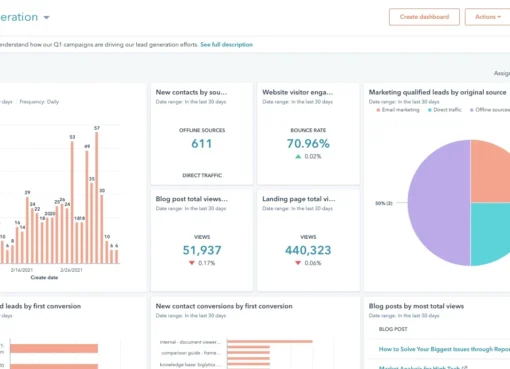Click the Create date axis label
Screen dimensions: 510x369
coord(44,277)
